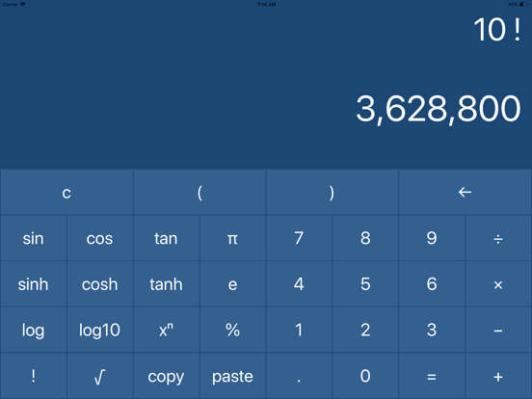Screen dimensions: 532x399
Task: Insert a closing parenthesis
Action: [x=332, y=193]
